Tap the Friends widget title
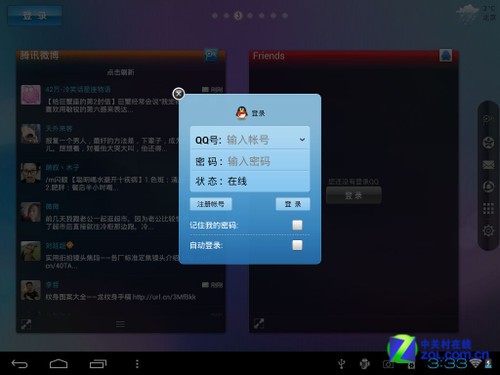 click(269, 56)
